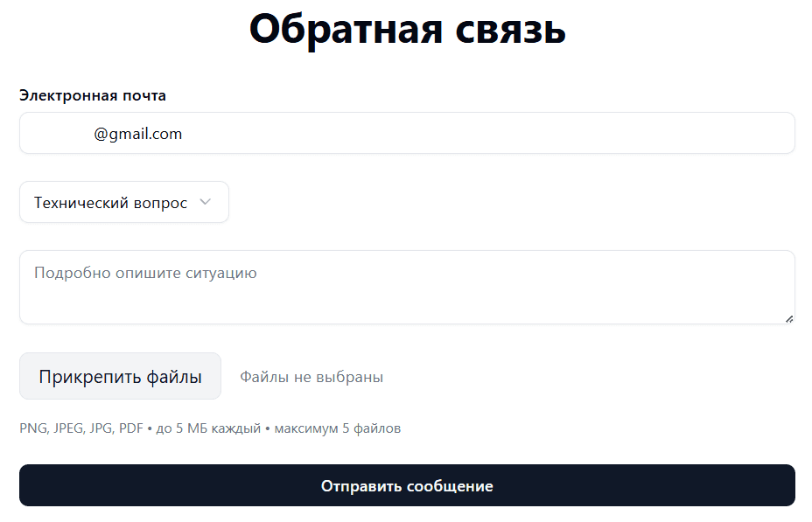The image size is (812, 522).
Task: Click the email input showing '@gmail.com'
Action: pos(407,133)
